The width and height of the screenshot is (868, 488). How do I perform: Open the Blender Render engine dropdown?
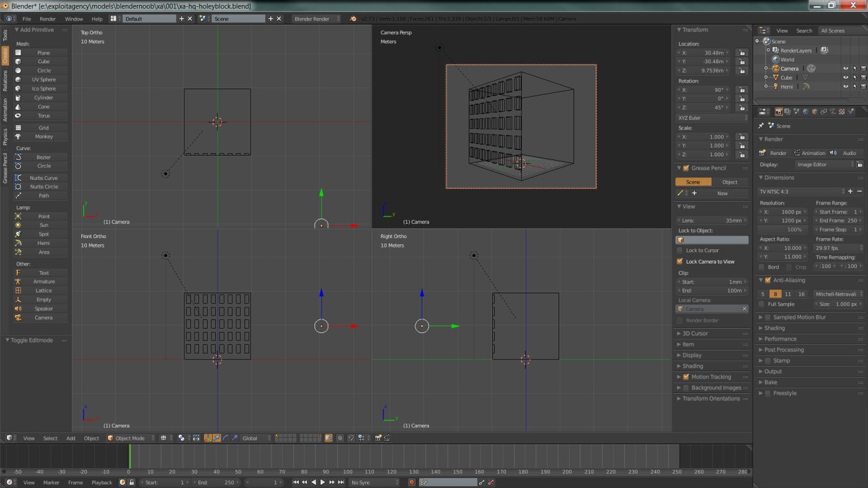(316, 19)
